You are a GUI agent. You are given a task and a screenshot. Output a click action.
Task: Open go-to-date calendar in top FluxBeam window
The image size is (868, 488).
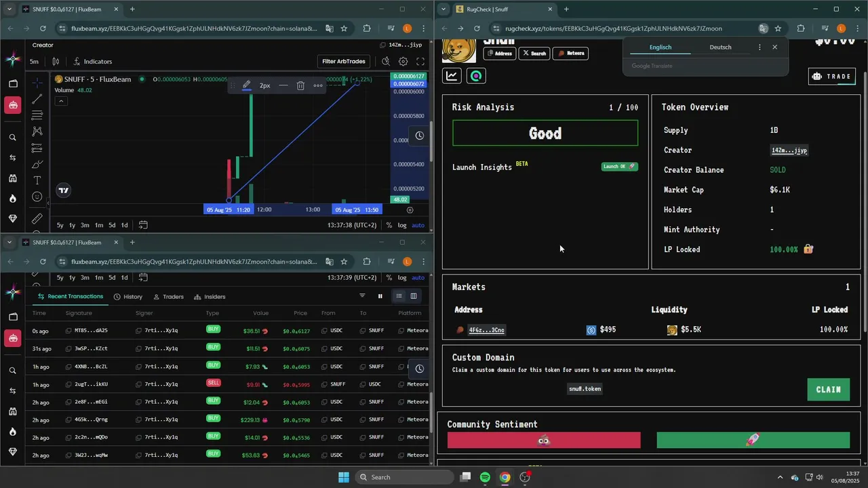tap(143, 225)
